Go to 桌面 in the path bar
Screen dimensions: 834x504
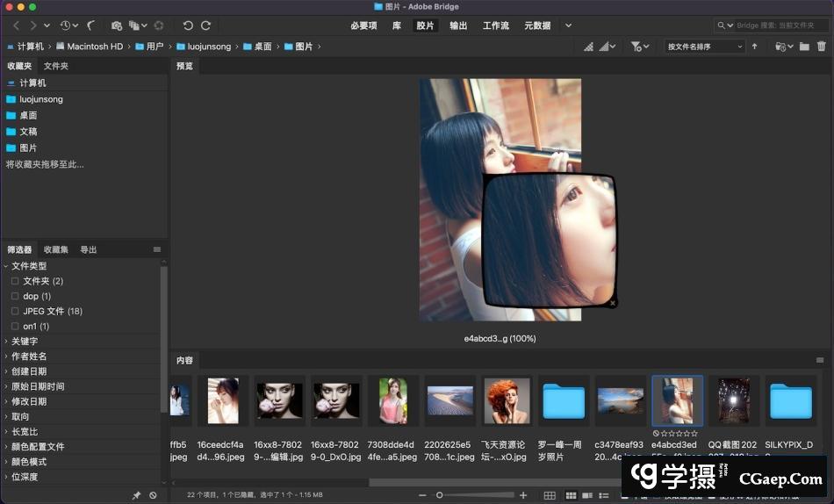point(262,47)
